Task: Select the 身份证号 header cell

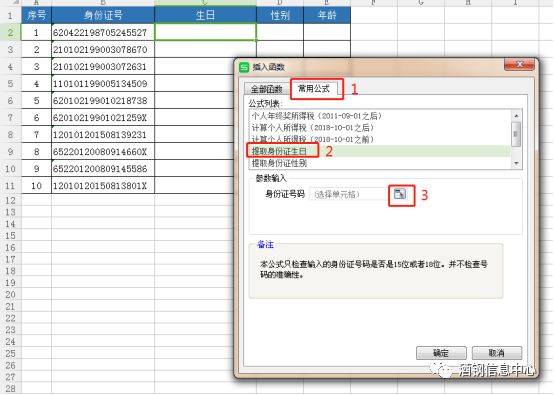Action: 103,15
